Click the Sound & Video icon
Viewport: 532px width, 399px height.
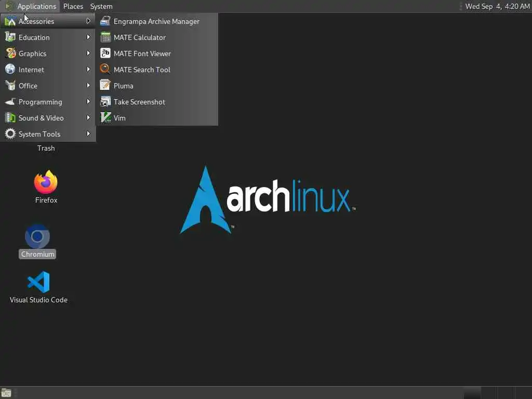[10, 118]
